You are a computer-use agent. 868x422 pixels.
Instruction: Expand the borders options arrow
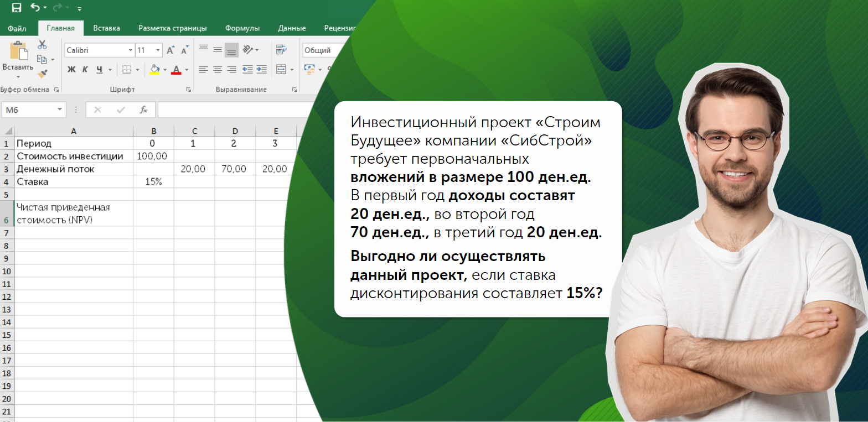pyautogui.click(x=138, y=70)
